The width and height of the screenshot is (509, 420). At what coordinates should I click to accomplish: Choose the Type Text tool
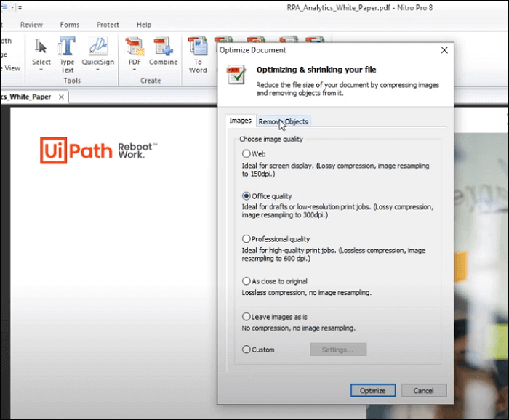67,54
